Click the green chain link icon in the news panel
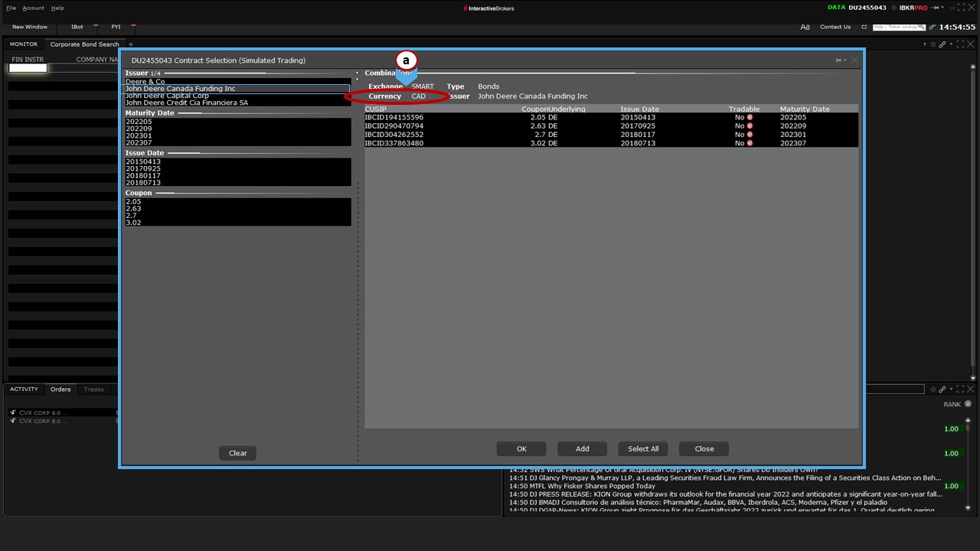This screenshot has width=980, height=551. 942,390
